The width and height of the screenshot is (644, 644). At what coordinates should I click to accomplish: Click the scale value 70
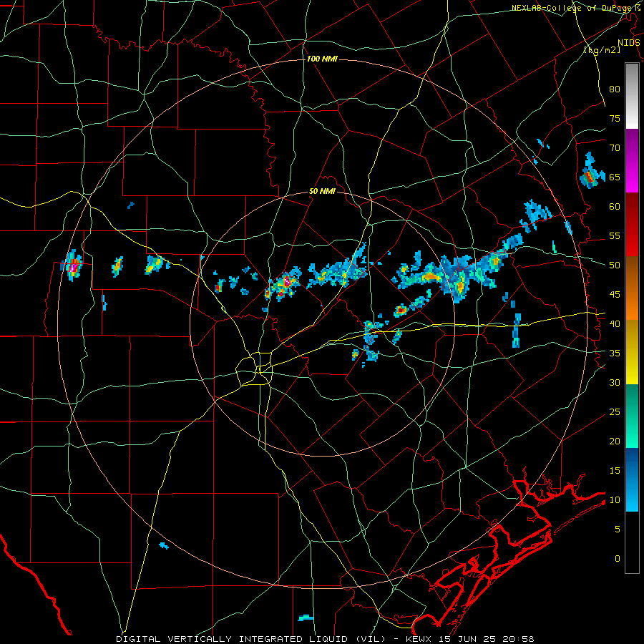615,148
